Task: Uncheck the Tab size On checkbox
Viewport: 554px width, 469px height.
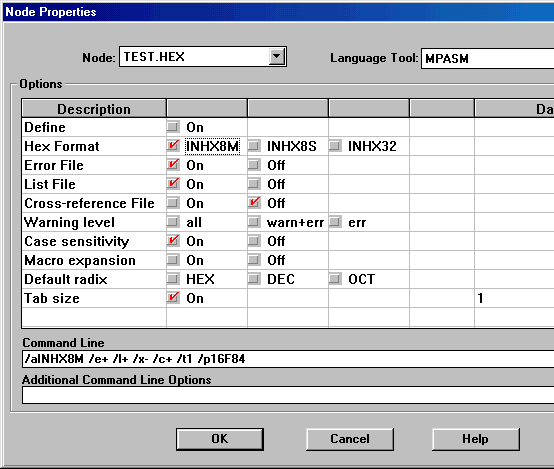Action: [173, 298]
